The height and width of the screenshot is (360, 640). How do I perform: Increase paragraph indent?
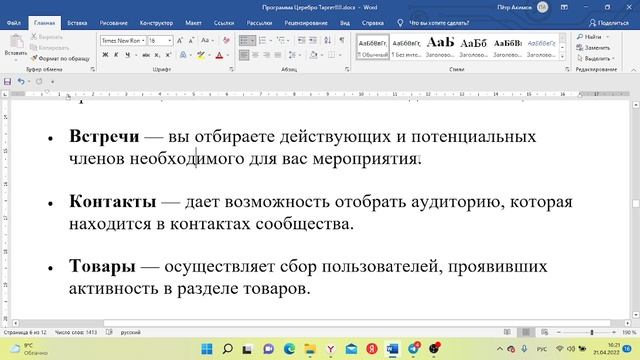pyautogui.click(x=313, y=40)
